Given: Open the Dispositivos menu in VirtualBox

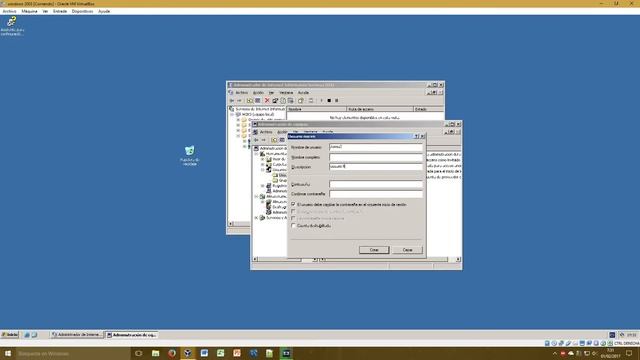Looking at the screenshot, I should [x=82, y=11].
